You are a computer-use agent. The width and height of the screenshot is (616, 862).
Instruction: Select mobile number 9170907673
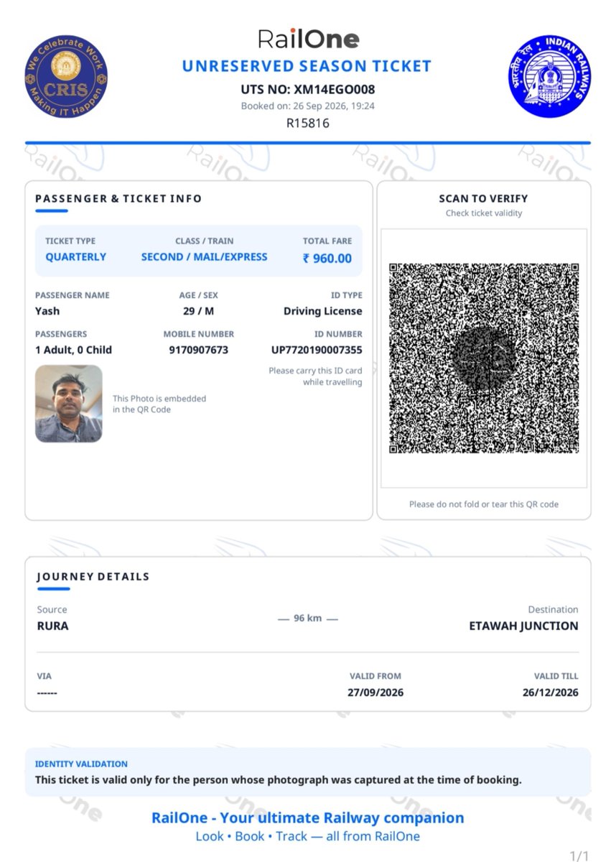click(x=199, y=350)
